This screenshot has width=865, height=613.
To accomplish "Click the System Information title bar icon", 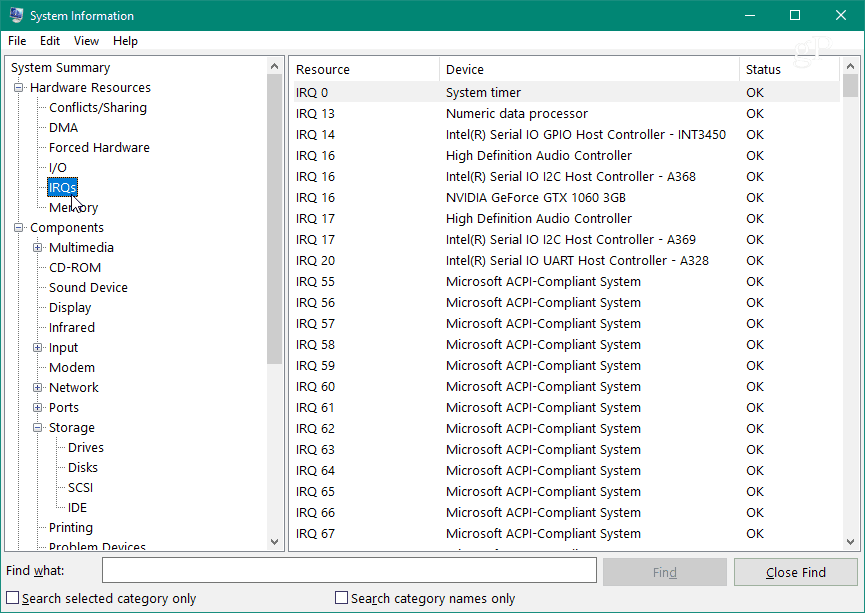I will coord(16,15).
